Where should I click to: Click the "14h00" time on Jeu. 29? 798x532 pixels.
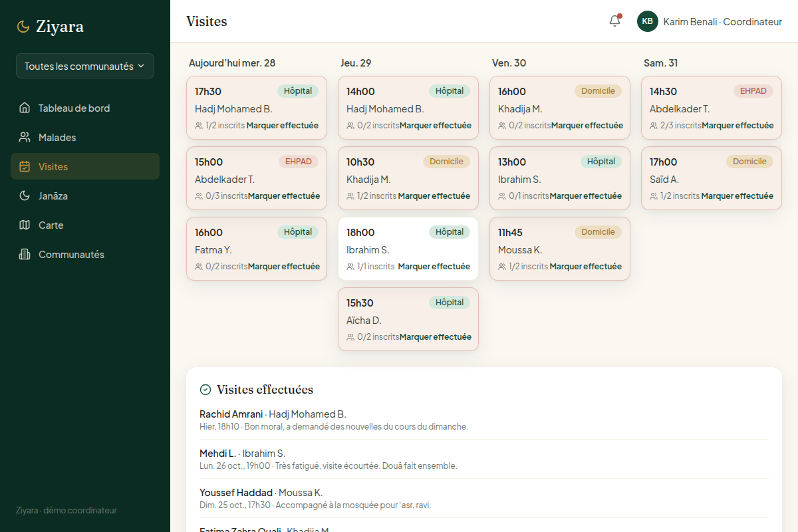click(x=360, y=92)
